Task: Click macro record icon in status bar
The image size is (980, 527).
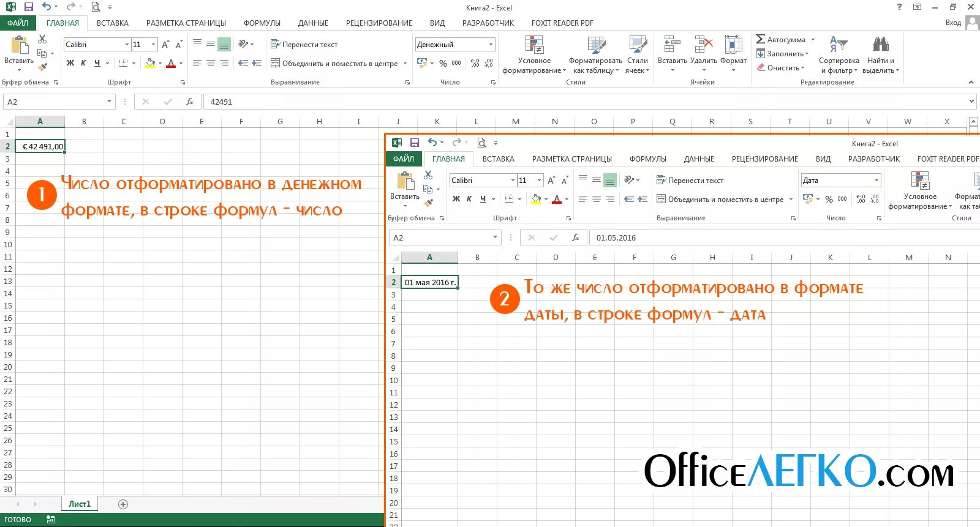Action: 50,520
